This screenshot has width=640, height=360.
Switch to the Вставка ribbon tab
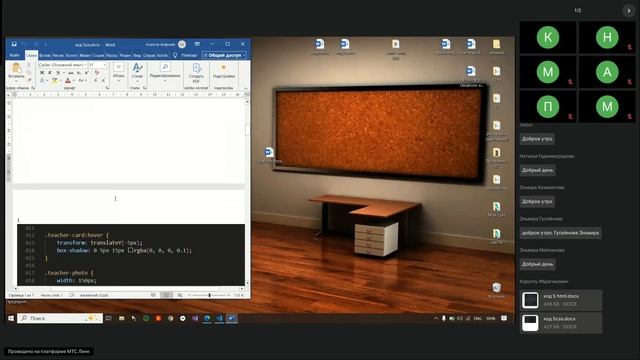(x=45, y=55)
